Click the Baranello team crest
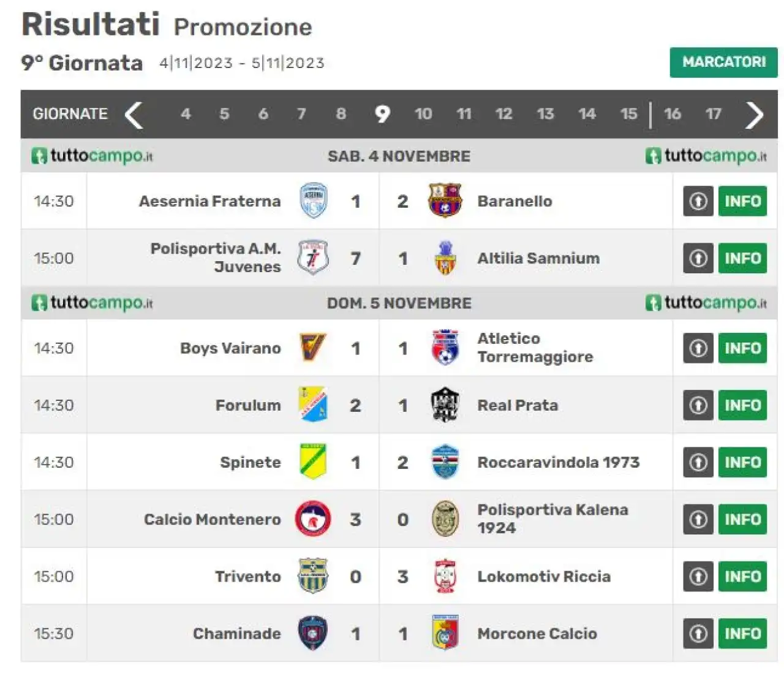The width and height of the screenshot is (784, 673). [445, 201]
